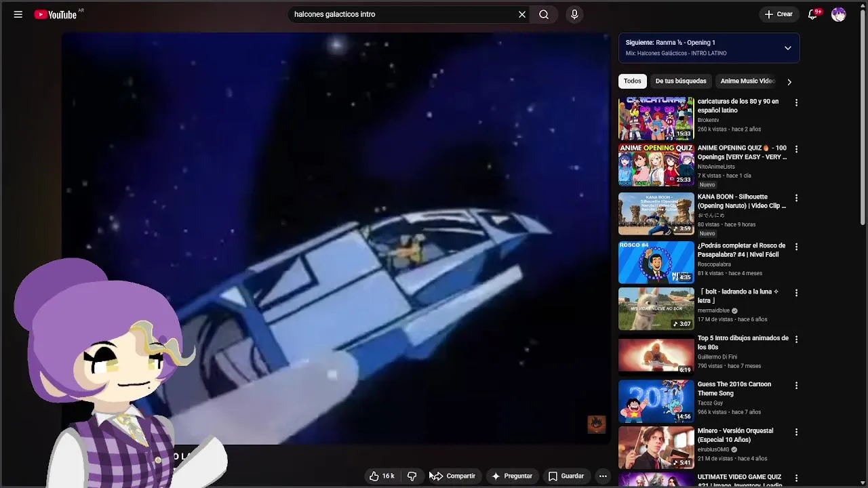Expand the Siguiente mix playlist panel
The height and width of the screenshot is (488, 868).
coord(788,48)
